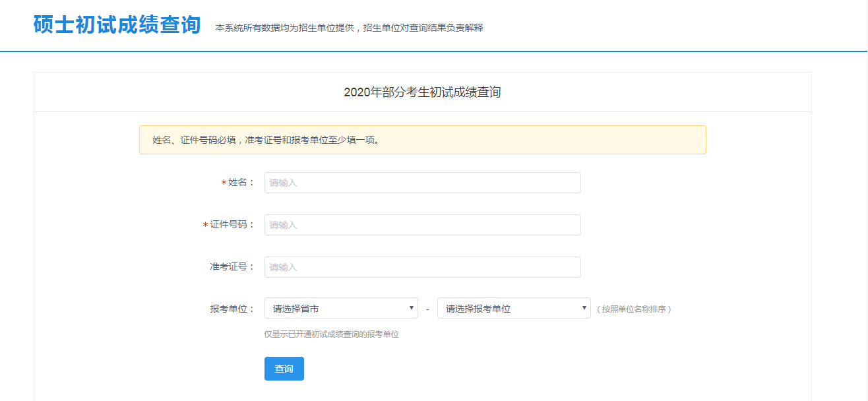The width and height of the screenshot is (868, 401).
Task: Select the 准考证号 input field
Action: (x=422, y=267)
